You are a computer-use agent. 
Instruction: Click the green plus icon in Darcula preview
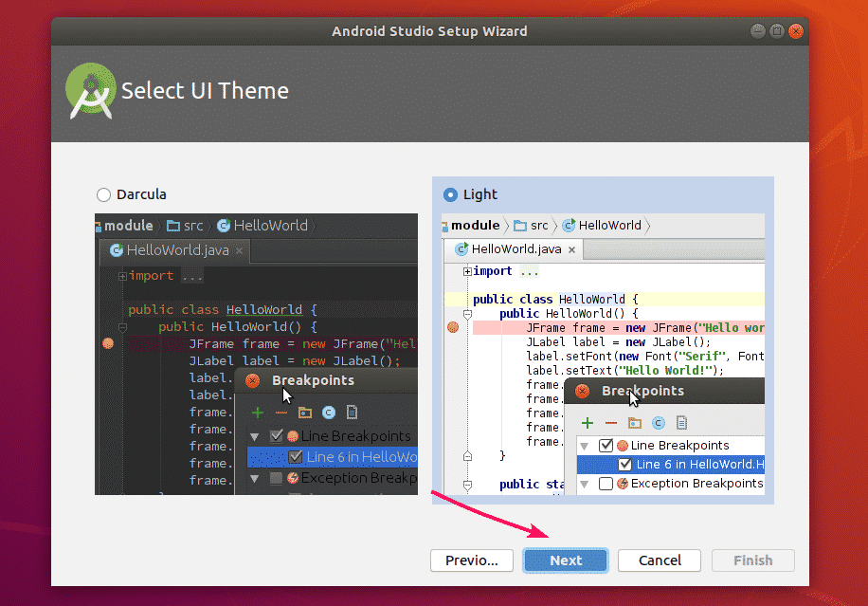[258, 413]
